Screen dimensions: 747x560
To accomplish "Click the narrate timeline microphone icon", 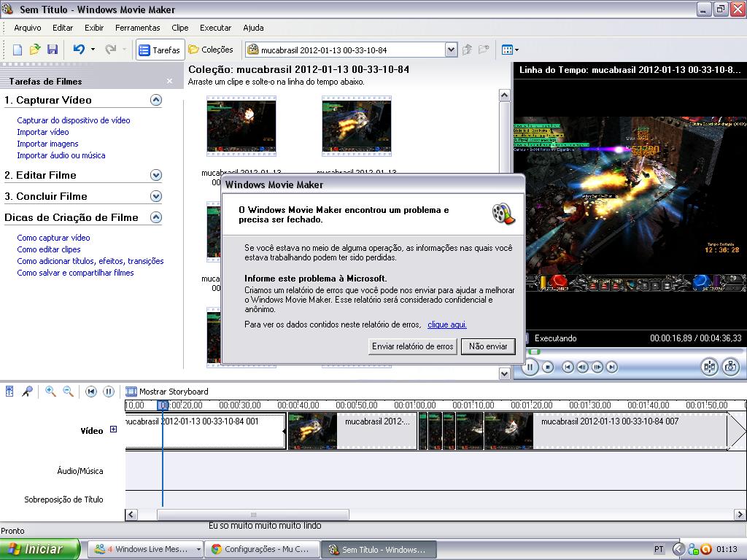I will point(27,392).
